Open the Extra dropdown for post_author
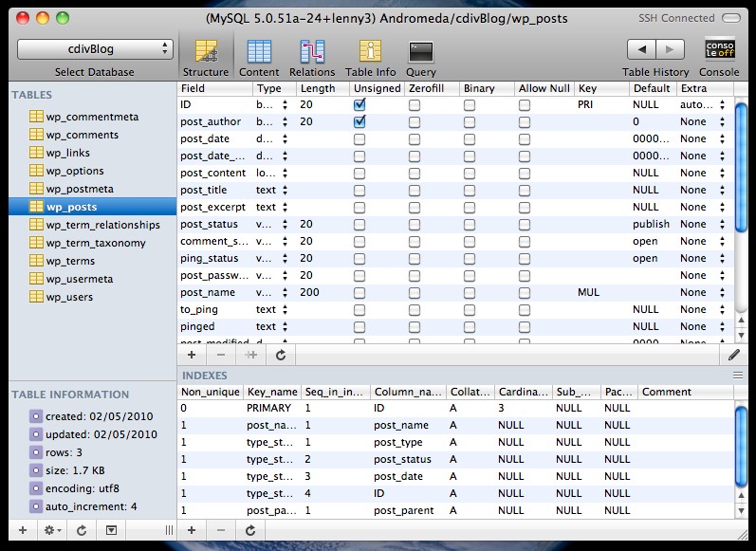 [x=722, y=121]
